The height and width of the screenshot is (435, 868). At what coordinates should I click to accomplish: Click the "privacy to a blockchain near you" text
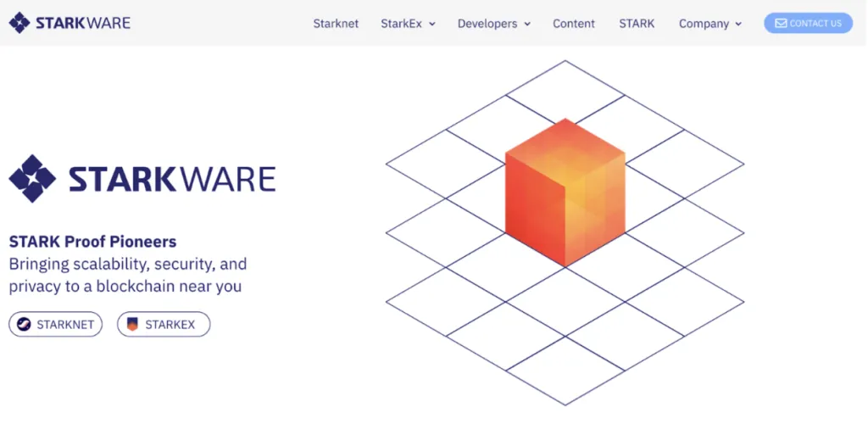coord(125,287)
